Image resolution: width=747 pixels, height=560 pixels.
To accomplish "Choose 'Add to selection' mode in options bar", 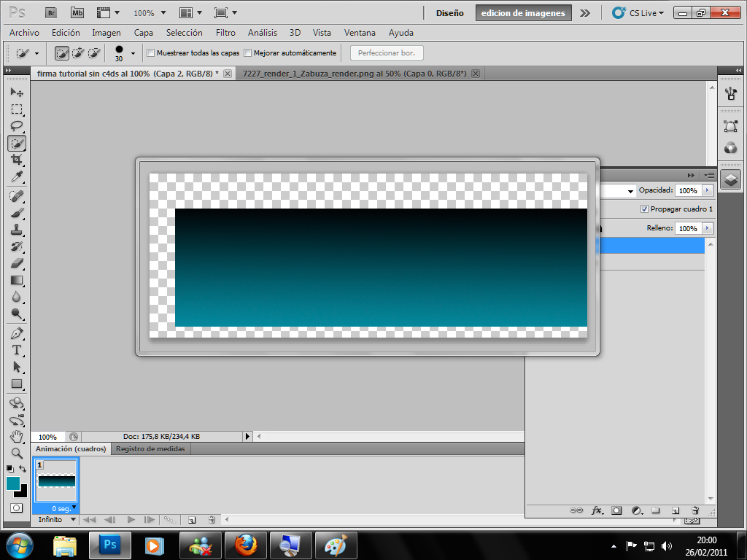I will click(x=77, y=52).
